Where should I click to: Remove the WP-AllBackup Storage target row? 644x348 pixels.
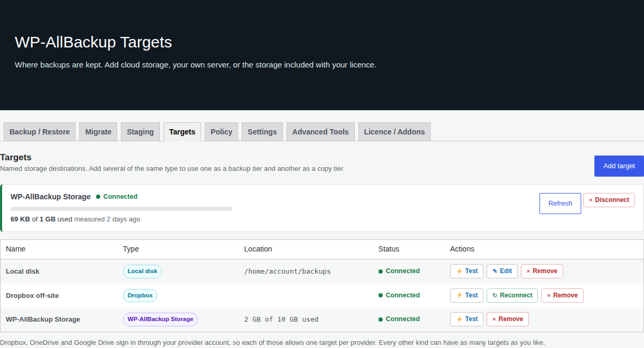(x=508, y=319)
